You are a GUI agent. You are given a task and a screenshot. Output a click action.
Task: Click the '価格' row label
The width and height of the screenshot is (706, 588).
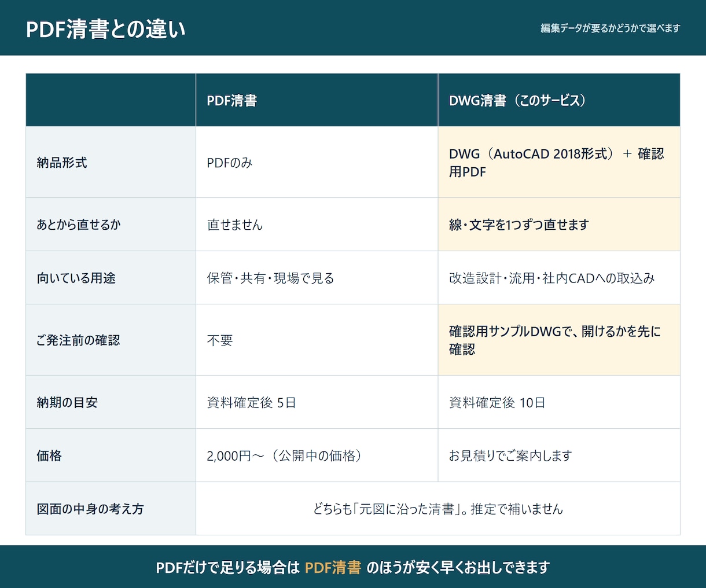point(111,455)
